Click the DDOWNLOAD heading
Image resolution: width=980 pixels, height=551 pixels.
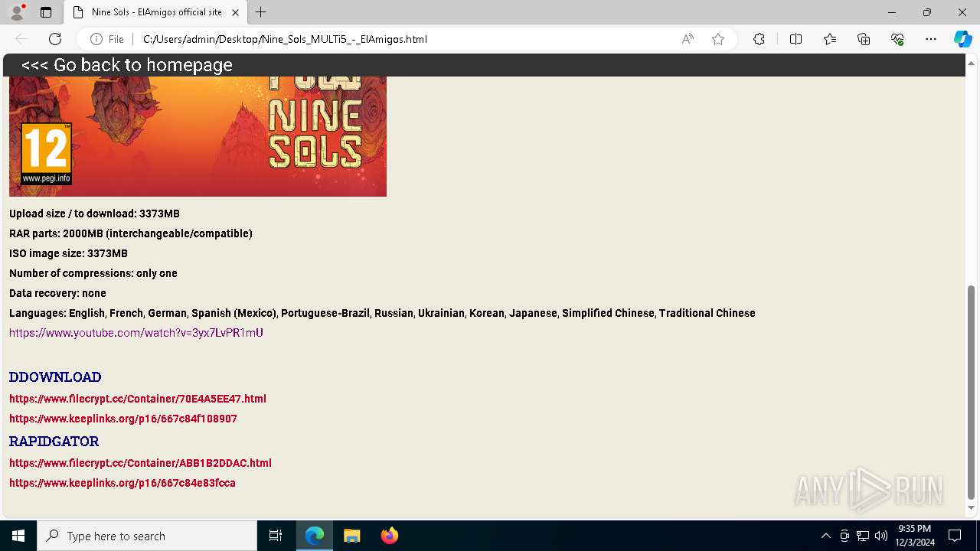tap(55, 377)
